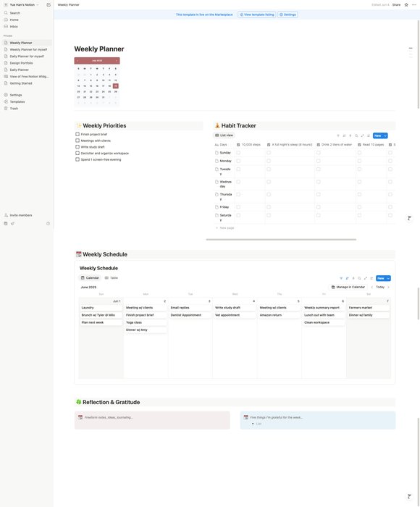Click the Weekly Schedule search icon
The image size is (420, 507).
point(359,278)
